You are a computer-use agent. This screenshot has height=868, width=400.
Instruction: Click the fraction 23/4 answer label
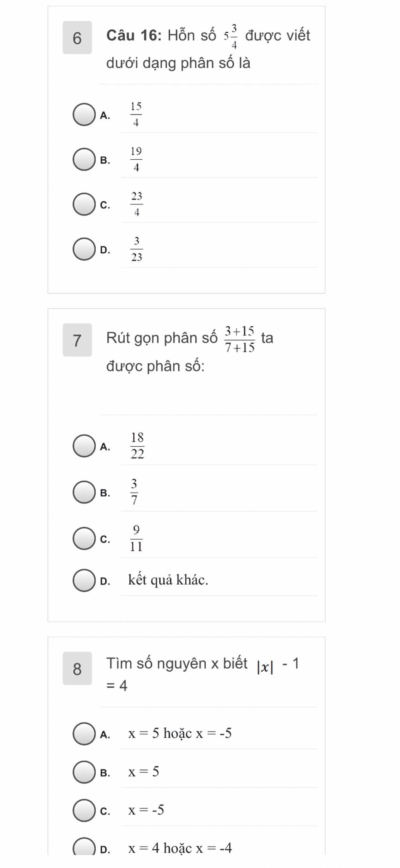[x=137, y=204]
